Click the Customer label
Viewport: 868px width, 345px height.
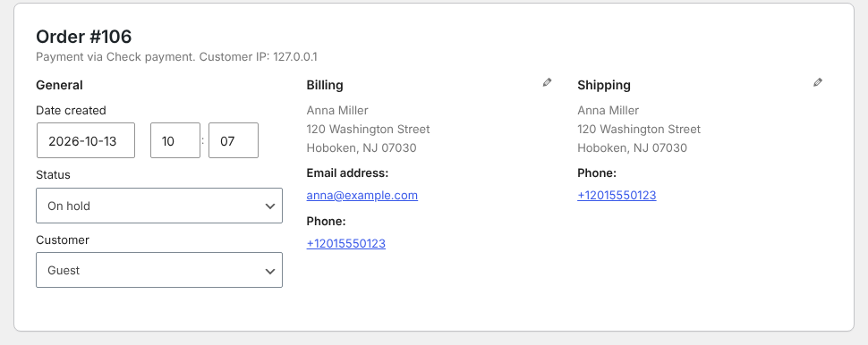pos(63,240)
